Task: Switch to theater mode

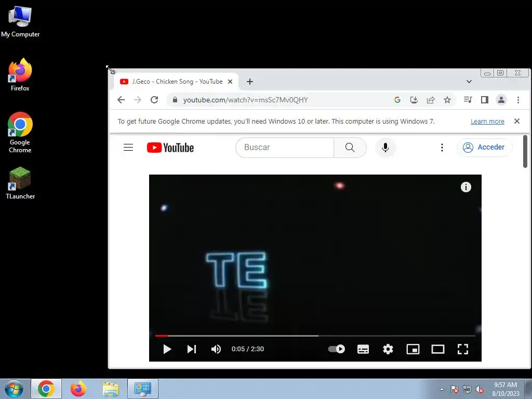Action: click(x=437, y=349)
